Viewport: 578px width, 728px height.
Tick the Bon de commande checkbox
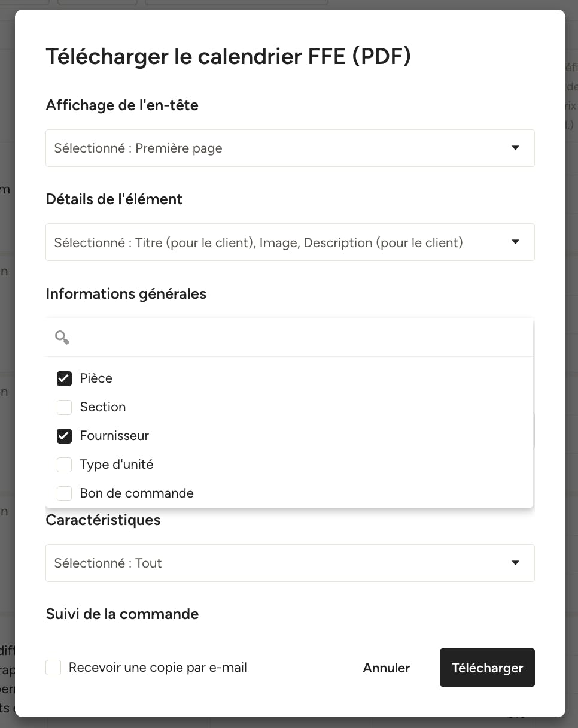(64, 493)
